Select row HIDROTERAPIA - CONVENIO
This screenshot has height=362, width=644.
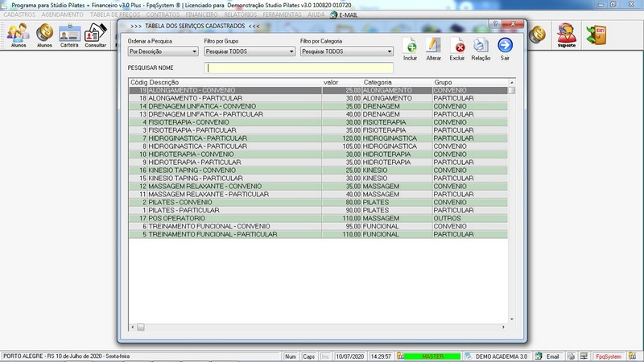pos(318,154)
